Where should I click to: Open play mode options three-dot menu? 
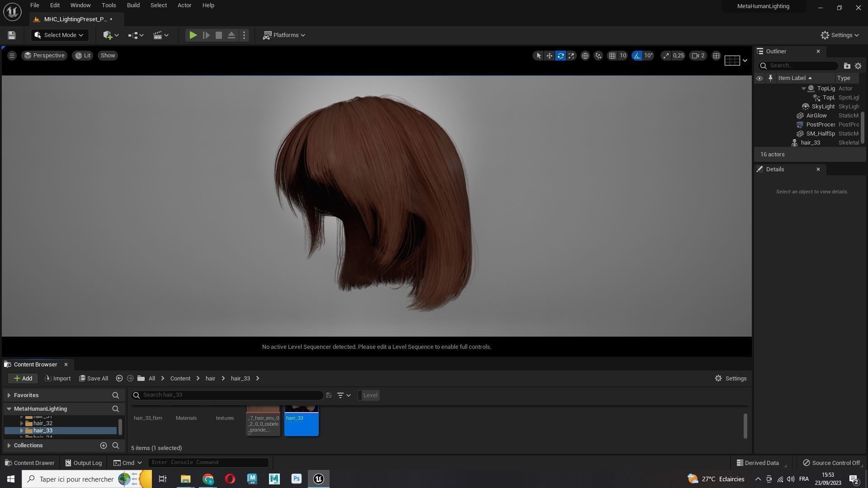pos(244,35)
